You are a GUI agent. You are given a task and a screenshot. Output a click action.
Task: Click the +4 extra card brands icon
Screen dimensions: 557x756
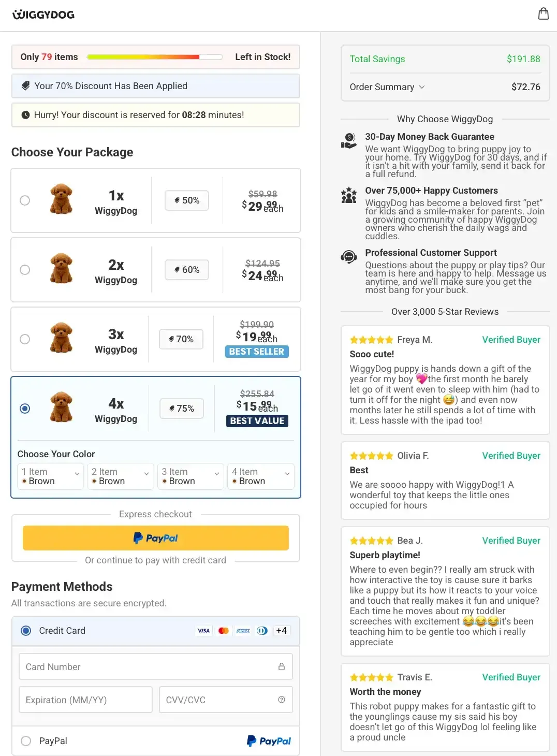pos(281,631)
